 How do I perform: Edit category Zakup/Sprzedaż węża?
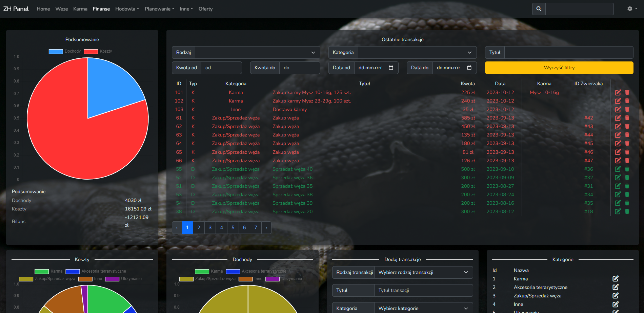click(616, 296)
